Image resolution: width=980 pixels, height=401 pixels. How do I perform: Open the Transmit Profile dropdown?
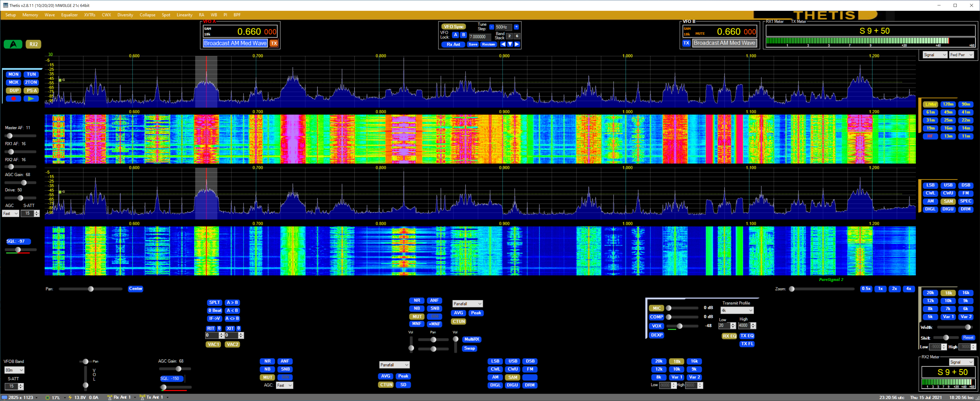click(x=737, y=310)
